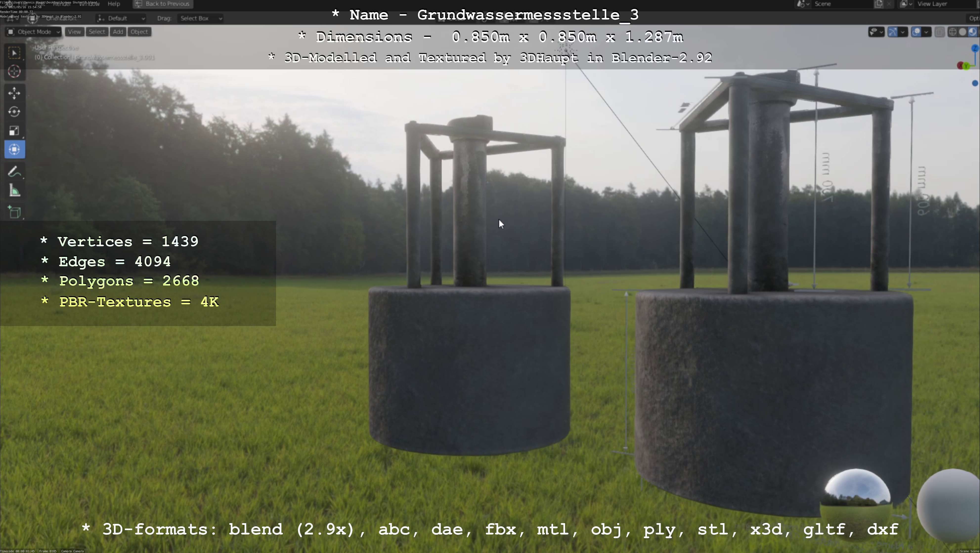Choose the highlighted Transform tool
Screen dimensions: 980x553
pos(14,149)
